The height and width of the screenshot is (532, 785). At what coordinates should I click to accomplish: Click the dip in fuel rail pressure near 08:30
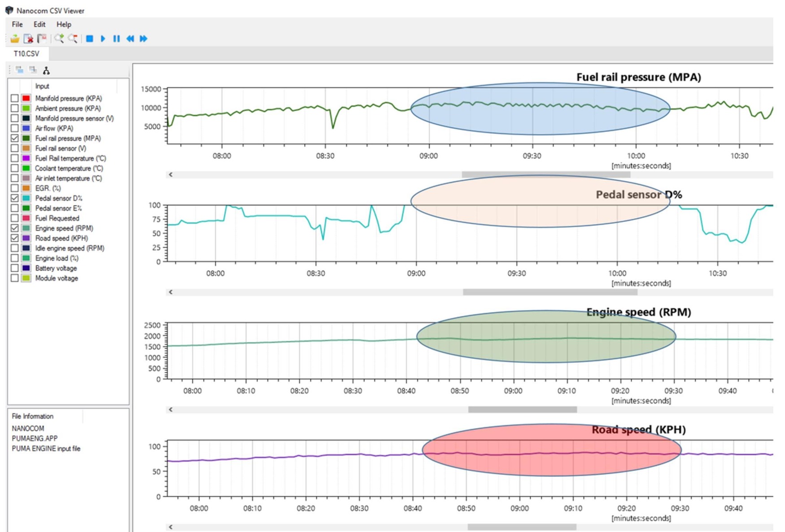(333, 127)
